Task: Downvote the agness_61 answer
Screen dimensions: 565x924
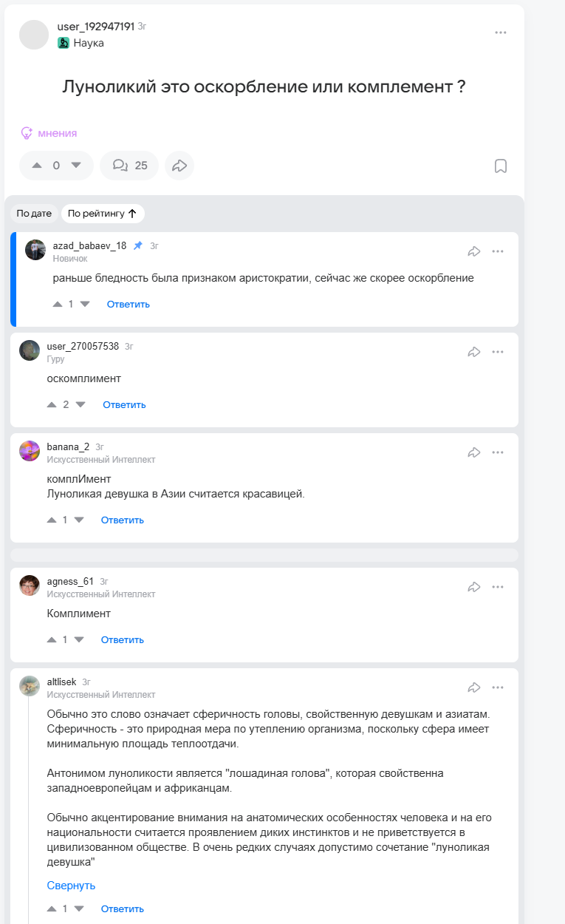Action: 79,639
